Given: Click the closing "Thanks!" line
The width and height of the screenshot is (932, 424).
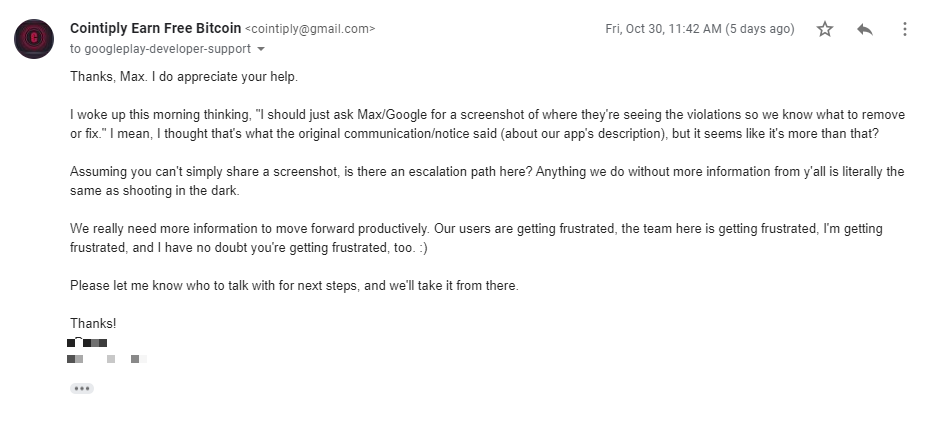Looking at the screenshot, I should coord(93,324).
